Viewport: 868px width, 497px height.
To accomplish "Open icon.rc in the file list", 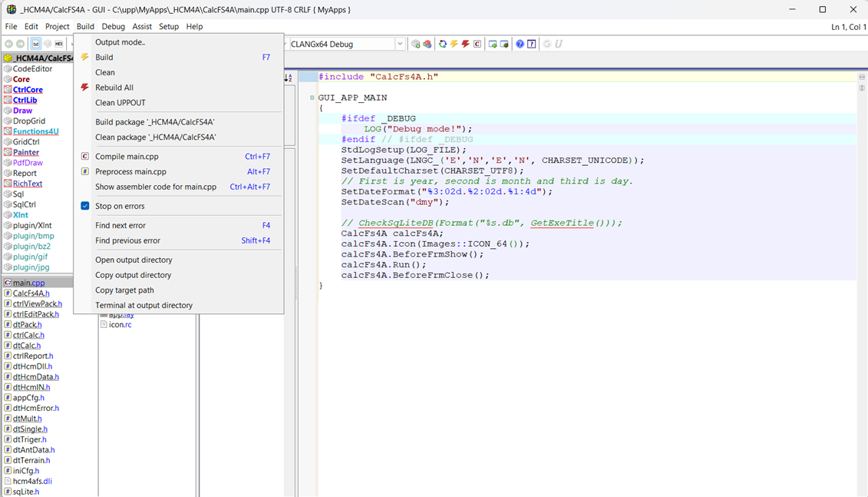I will pos(120,324).
